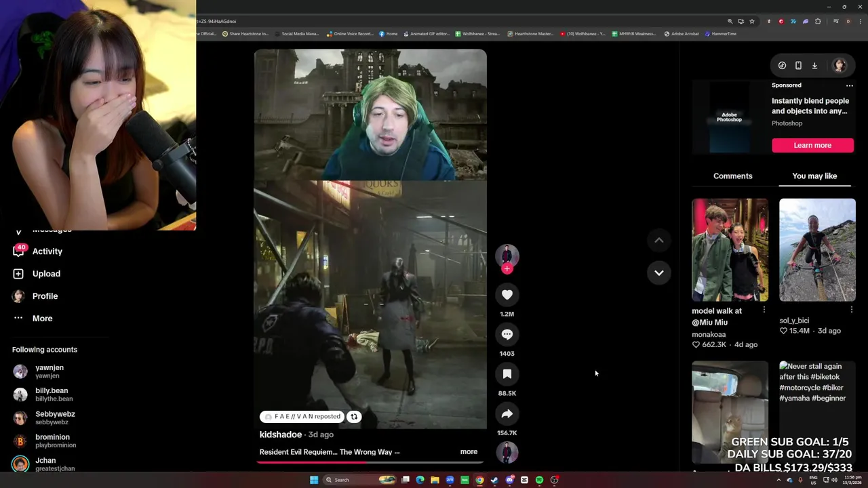
Task: Bookmark this page with the star icon
Action: pos(751,21)
